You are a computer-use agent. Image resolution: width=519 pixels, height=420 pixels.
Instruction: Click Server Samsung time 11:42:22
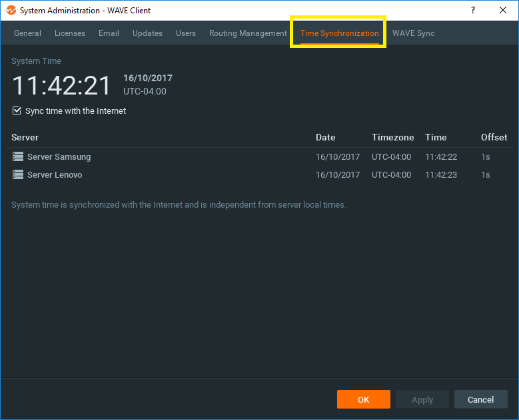tap(441, 156)
